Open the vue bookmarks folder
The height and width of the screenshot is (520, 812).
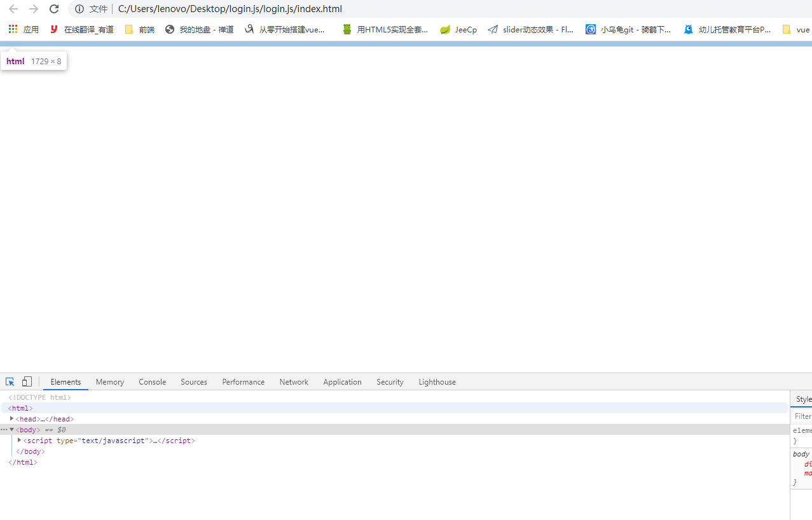click(796, 29)
